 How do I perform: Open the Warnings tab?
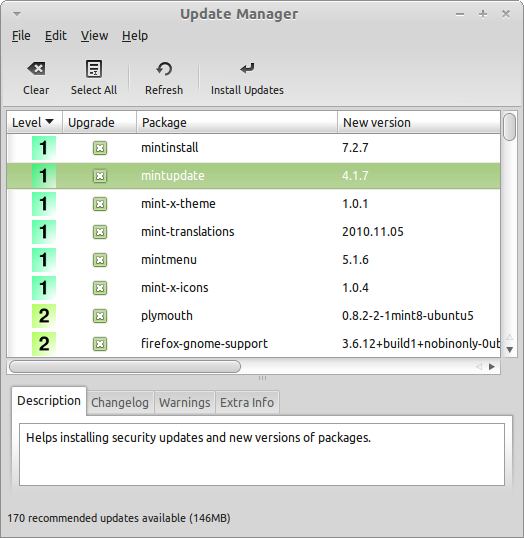click(185, 402)
